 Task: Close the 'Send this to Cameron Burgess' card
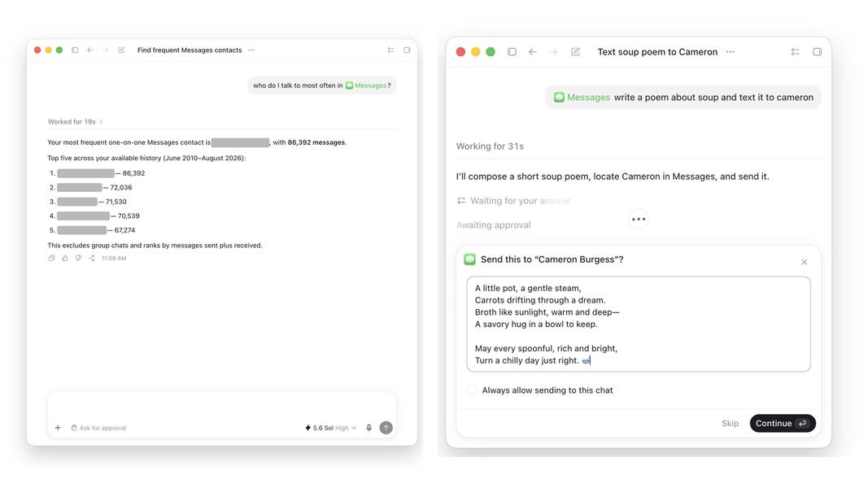point(805,262)
